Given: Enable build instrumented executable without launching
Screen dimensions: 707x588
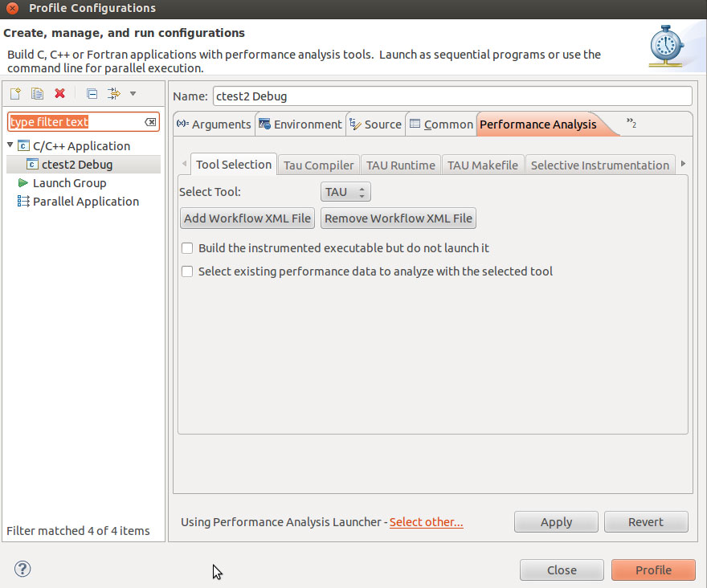Looking at the screenshot, I should (x=187, y=248).
